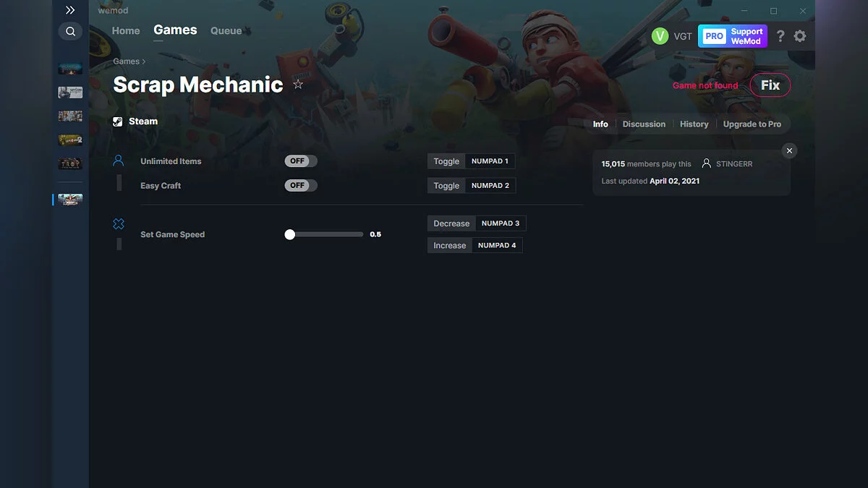Enable the Unlimited Items toggle
Image resolution: width=868 pixels, height=488 pixels.
tap(300, 160)
